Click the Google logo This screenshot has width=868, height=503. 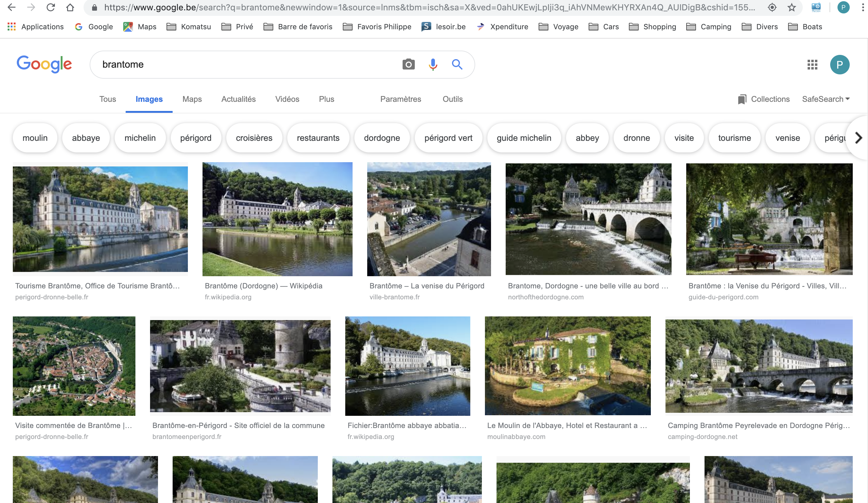pyautogui.click(x=44, y=64)
